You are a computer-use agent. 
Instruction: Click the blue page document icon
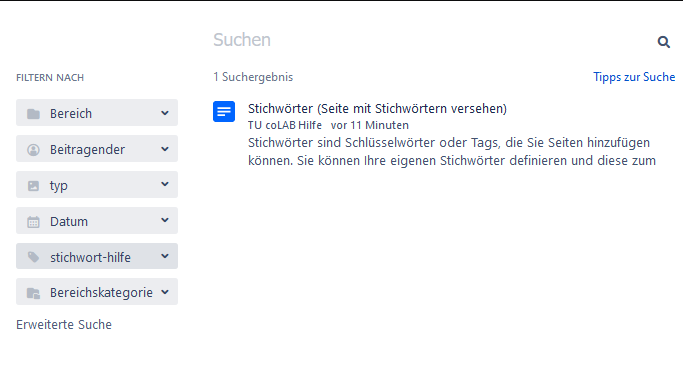(224, 112)
